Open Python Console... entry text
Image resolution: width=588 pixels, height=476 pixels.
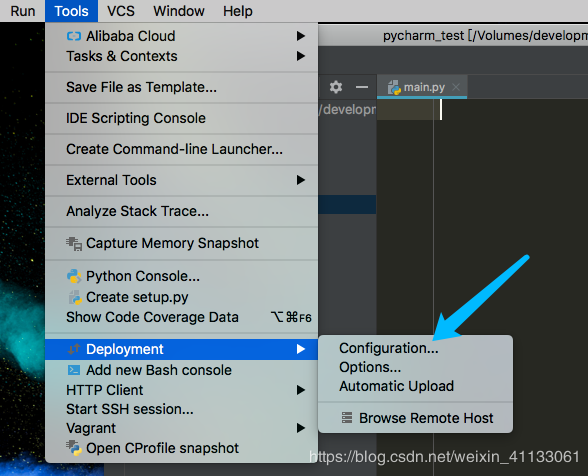(143, 276)
